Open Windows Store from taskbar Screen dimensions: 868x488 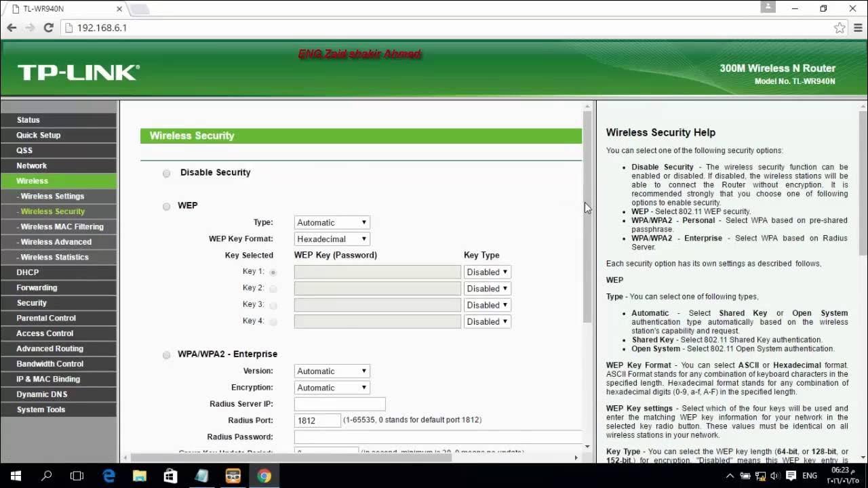tap(170, 476)
